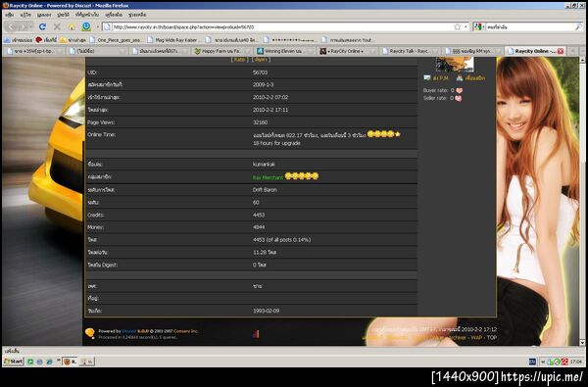Open the One_Piece_goes_sea bookmark
This screenshot has height=387, width=588.
[x=116, y=39]
